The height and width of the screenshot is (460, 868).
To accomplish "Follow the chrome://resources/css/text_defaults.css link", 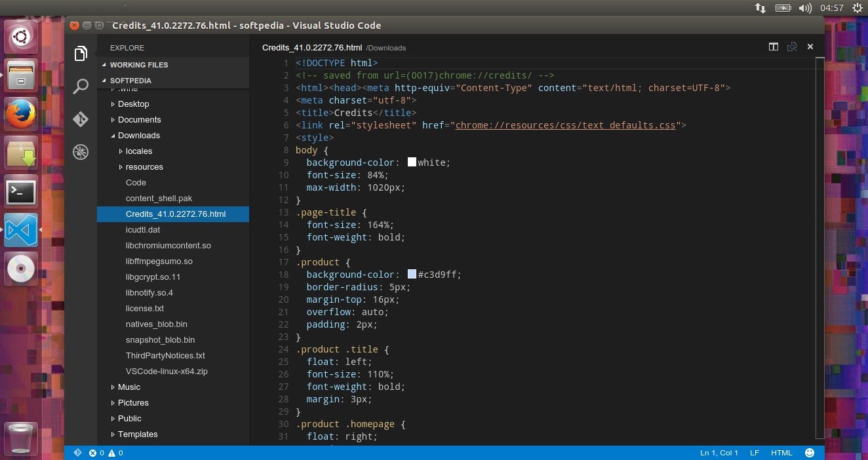I will pos(565,125).
